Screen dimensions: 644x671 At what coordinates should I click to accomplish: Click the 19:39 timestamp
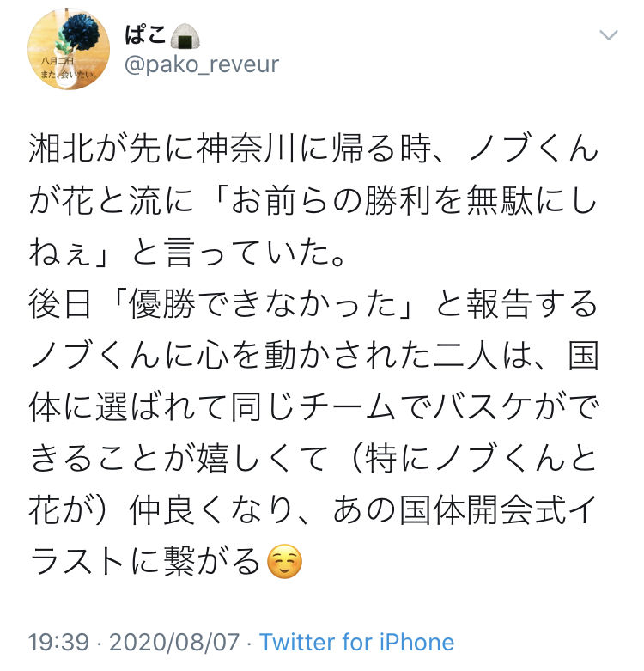coord(58,642)
